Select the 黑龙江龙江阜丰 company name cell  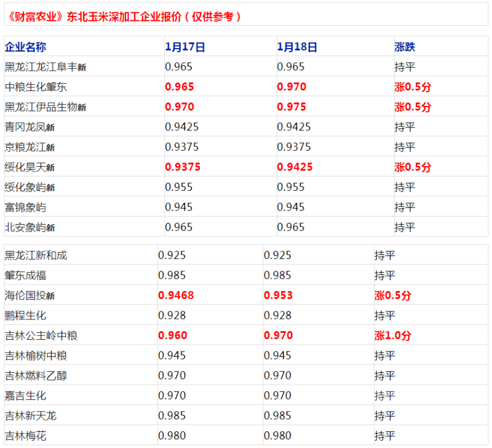[x=45, y=67]
